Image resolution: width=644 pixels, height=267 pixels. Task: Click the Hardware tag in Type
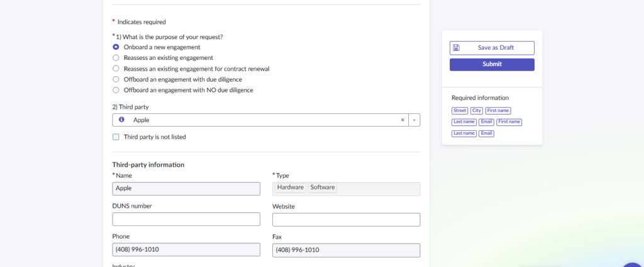pos(290,188)
